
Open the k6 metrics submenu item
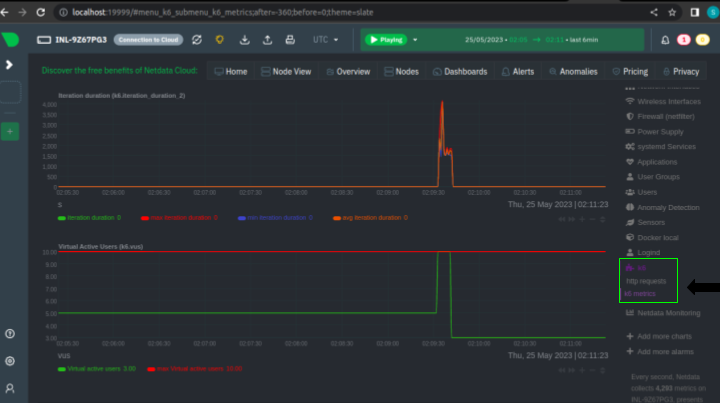tap(640, 294)
